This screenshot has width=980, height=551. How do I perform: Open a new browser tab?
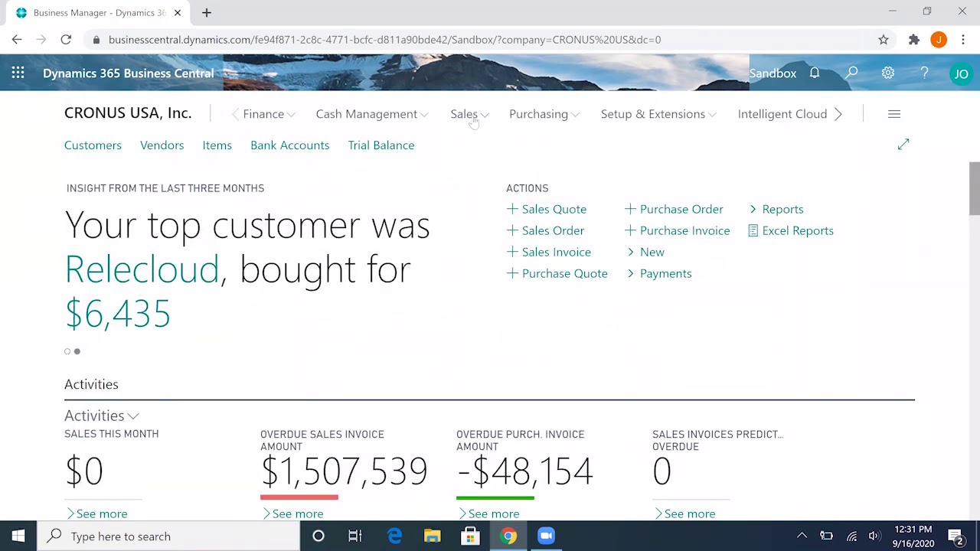click(207, 12)
